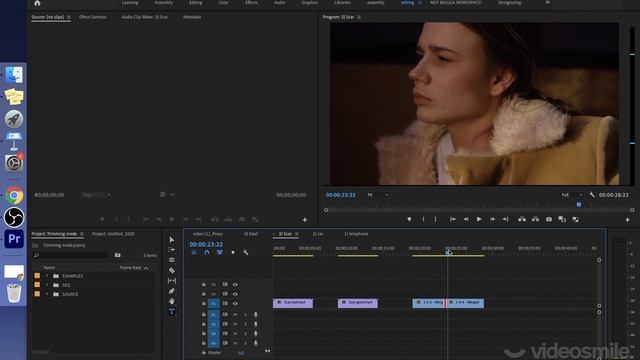Toggle Snap in timeline

207,253
